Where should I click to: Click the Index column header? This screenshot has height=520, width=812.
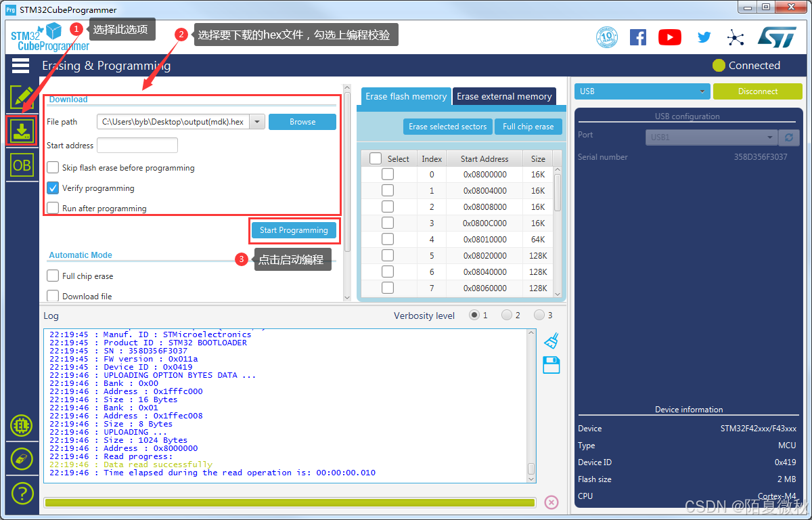tap(432, 158)
